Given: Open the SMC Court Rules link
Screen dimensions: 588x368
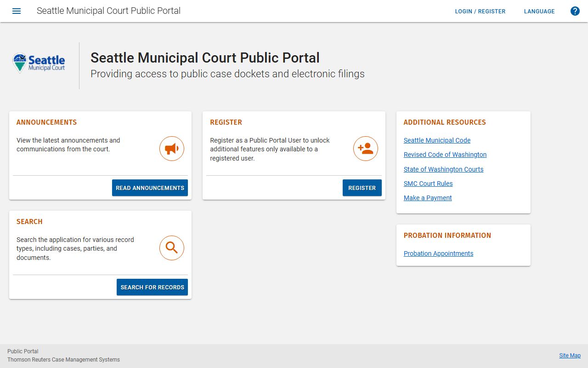Looking at the screenshot, I should (428, 184).
